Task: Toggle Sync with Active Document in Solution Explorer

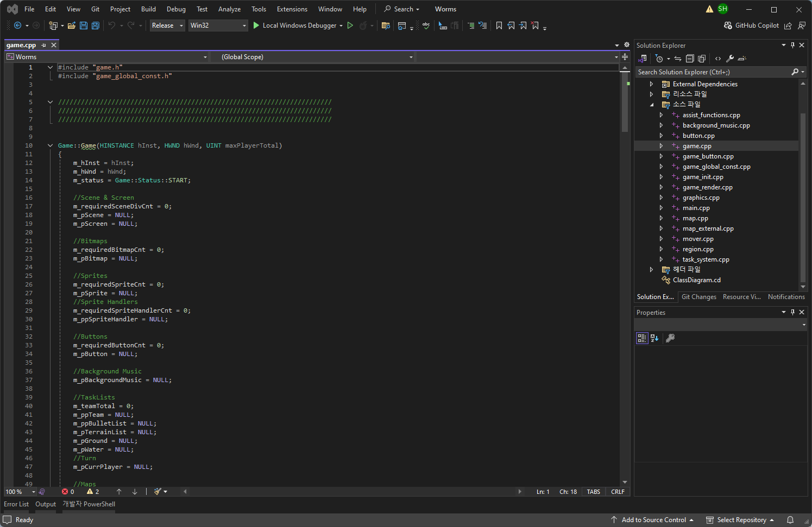Action: tap(678, 59)
